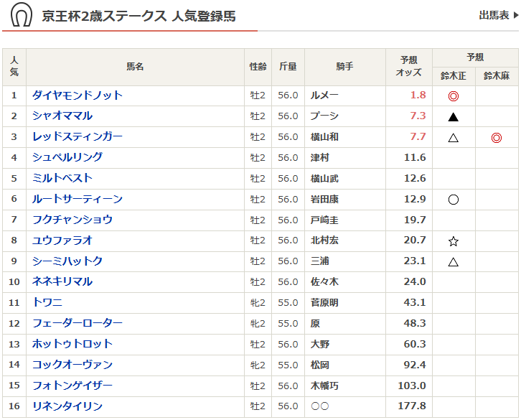Click the 鈴木正 predictor column header
Viewport: 521px width, 420px height.
(x=453, y=76)
